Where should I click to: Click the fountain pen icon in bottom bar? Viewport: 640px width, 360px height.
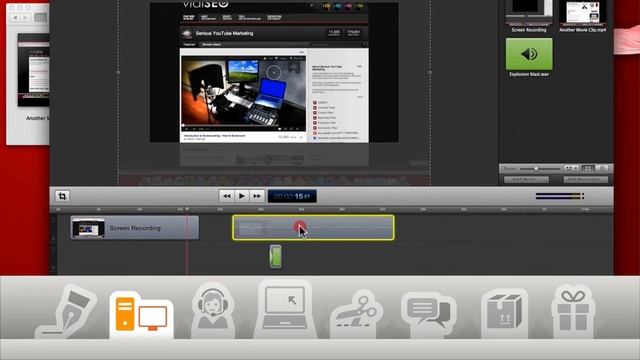[x=67, y=312]
